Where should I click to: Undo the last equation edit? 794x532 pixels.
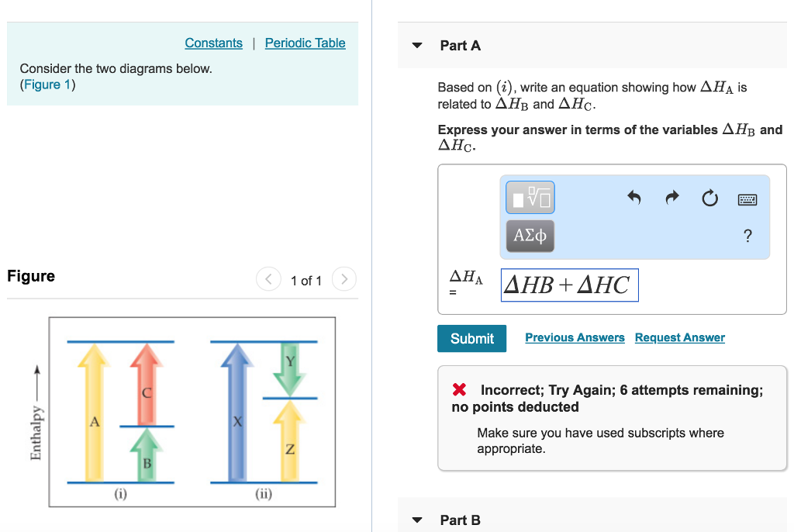click(633, 199)
